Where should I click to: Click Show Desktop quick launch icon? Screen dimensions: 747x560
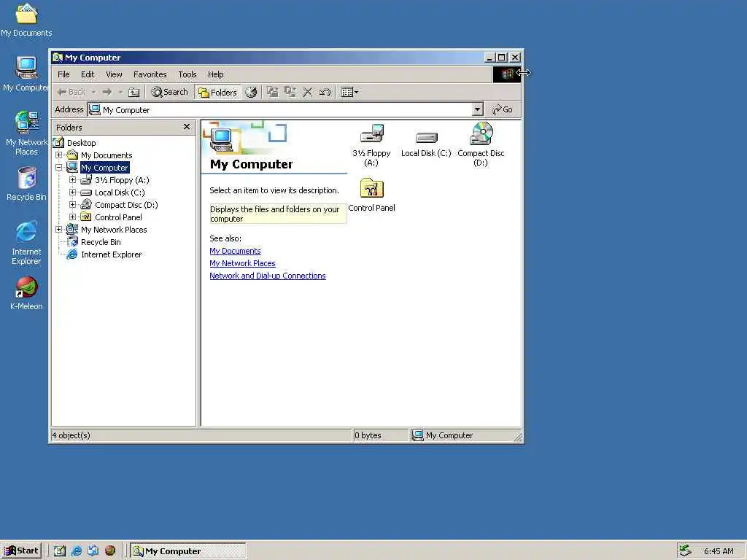click(59, 551)
